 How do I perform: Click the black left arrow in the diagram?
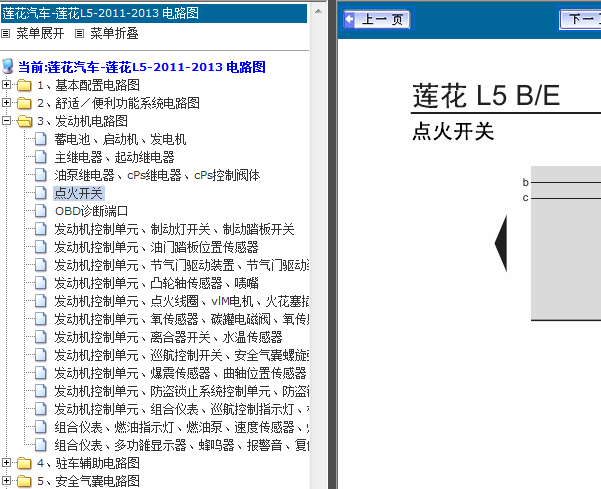(501, 244)
